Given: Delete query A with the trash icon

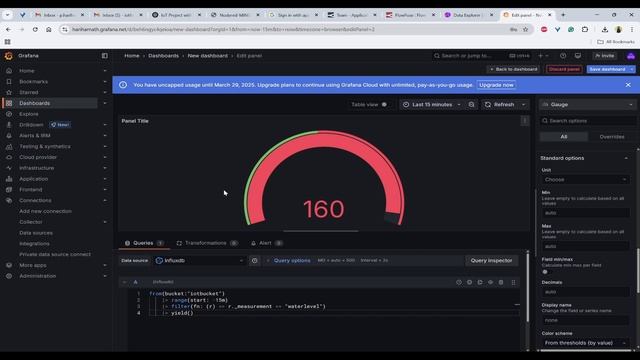Looking at the screenshot, I should pyautogui.click(x=501, y=282).
